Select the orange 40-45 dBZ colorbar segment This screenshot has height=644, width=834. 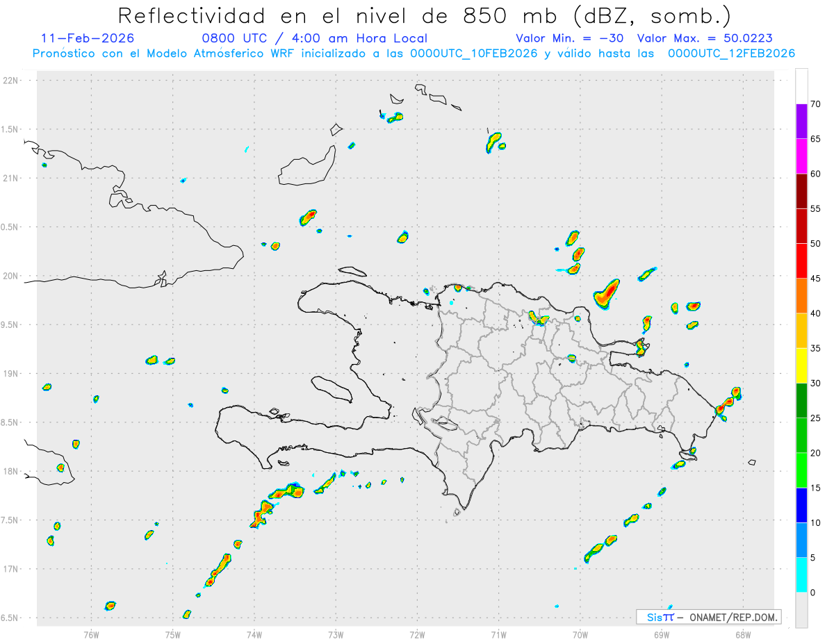(801, 295)
